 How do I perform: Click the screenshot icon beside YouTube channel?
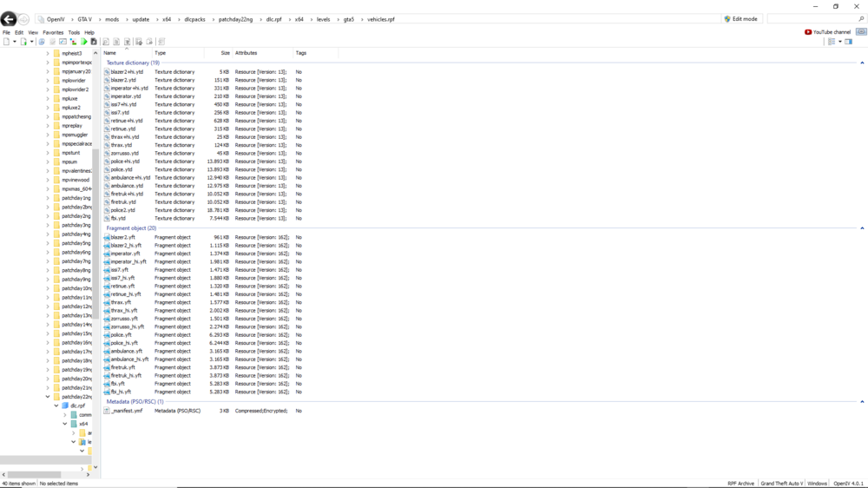[x=861, y=32]
